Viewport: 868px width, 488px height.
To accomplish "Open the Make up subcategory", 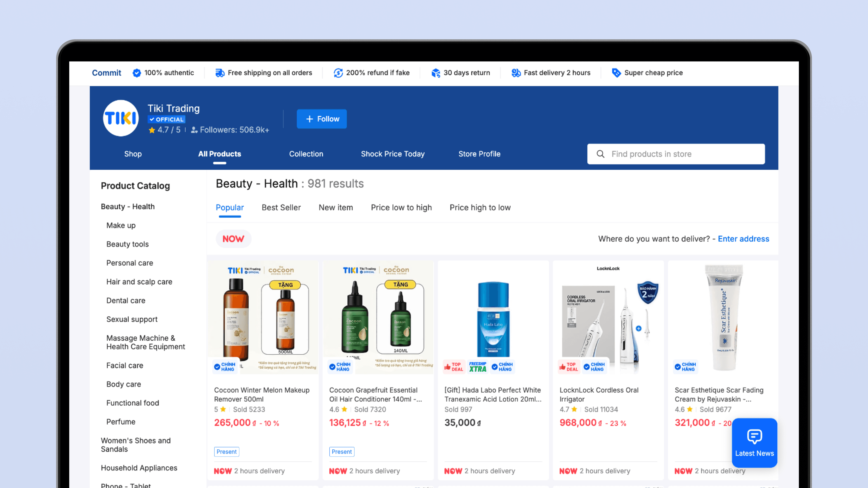I will coord(121,225).
